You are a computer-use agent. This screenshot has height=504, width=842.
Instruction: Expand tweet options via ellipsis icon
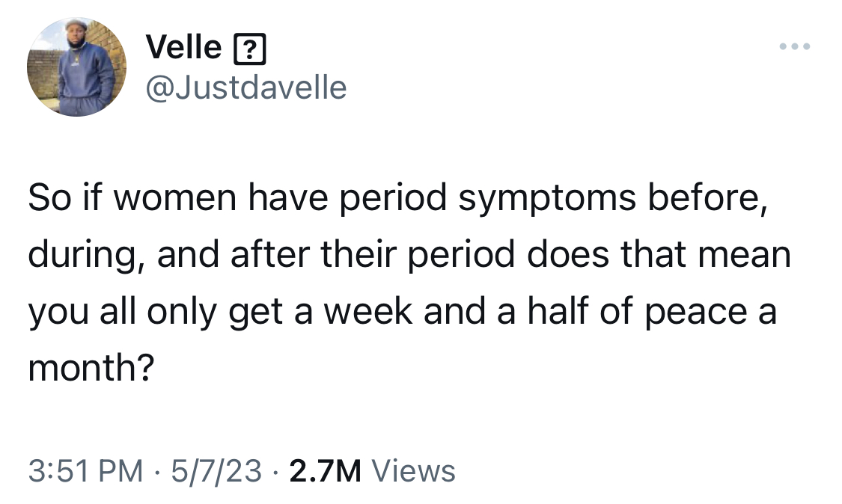click(x=795, y=46)
